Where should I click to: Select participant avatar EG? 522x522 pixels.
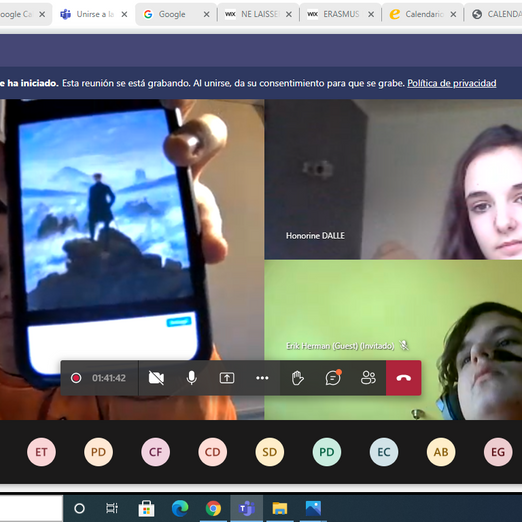pyautogui.click(x=498, y=452)
